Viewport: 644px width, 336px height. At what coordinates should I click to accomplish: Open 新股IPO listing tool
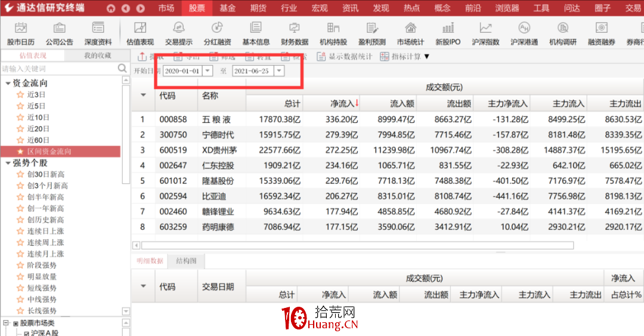click(x=448, y=34)
